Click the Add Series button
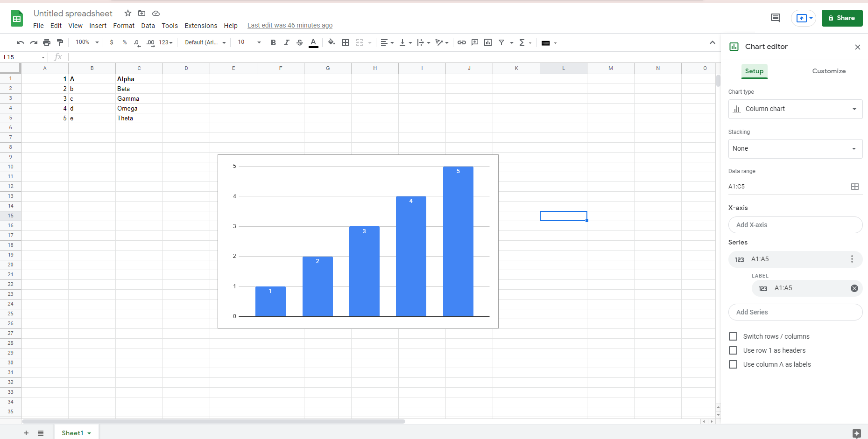 795,312
